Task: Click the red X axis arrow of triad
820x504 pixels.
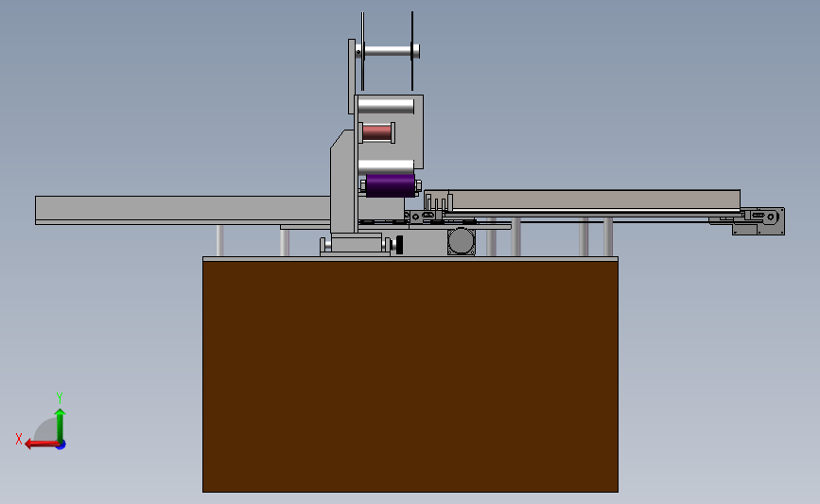Action: tap(42, 444)
